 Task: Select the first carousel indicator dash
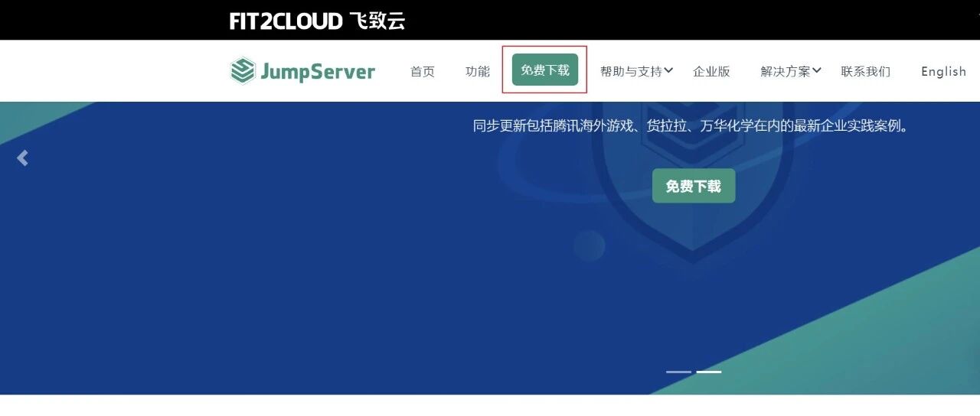pyautogui.click(x=678, y=372)
